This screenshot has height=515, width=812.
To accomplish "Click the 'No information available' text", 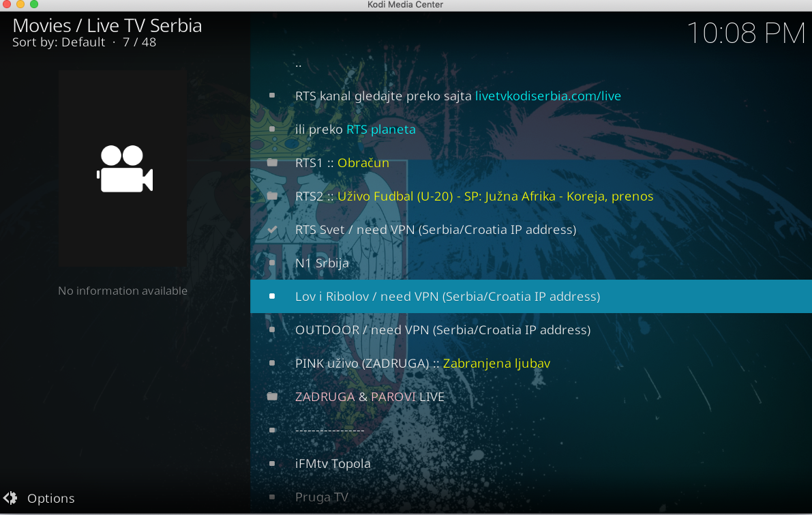I will (x=123, y=291).
